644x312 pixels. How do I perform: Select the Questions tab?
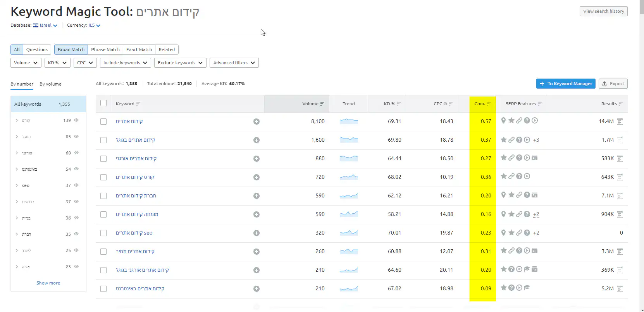[x=37, y=50]
